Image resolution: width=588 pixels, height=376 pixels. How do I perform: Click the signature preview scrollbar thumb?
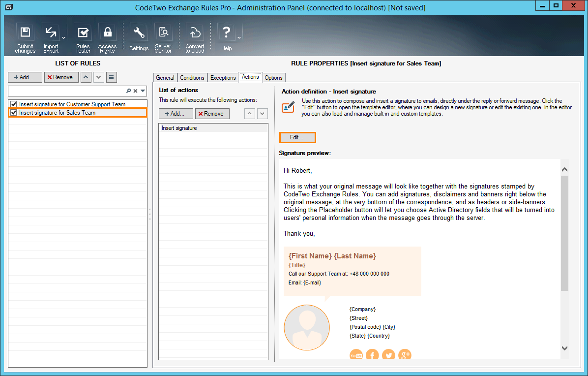(565, 233)
